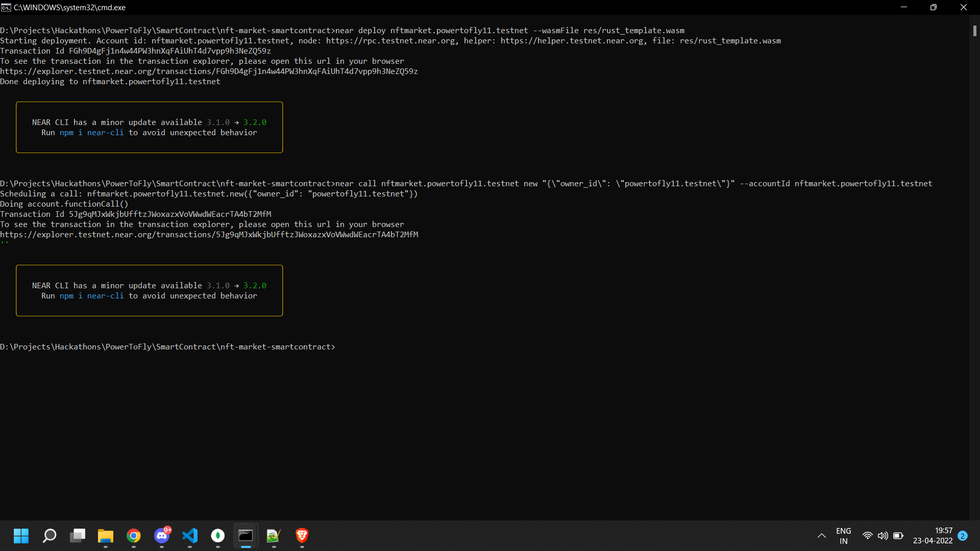
Task: Open Wi-Fi network quick settings
Action: tap(867, 536)
